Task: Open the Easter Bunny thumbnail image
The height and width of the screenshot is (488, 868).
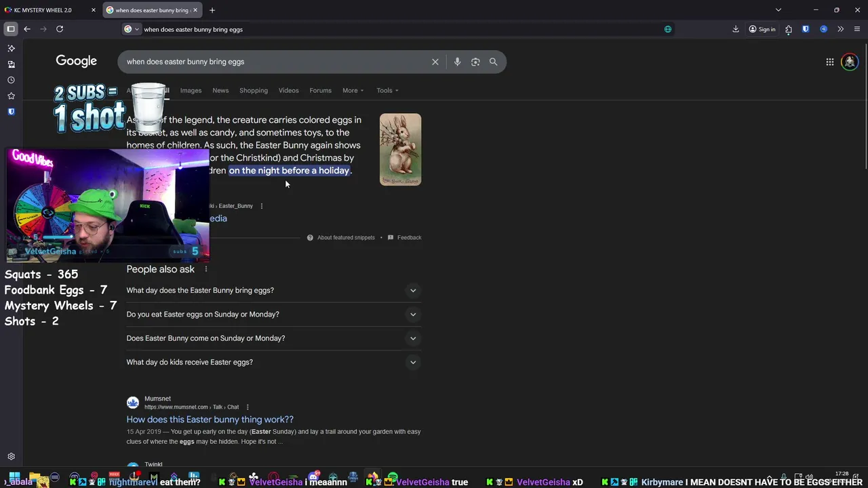Action: click(x=400, y=150)
